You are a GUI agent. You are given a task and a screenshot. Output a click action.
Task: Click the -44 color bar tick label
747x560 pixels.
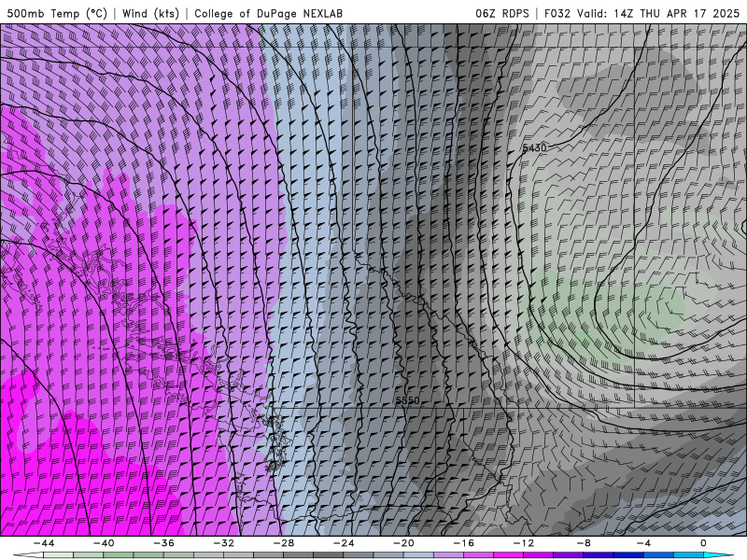point(44,543)
